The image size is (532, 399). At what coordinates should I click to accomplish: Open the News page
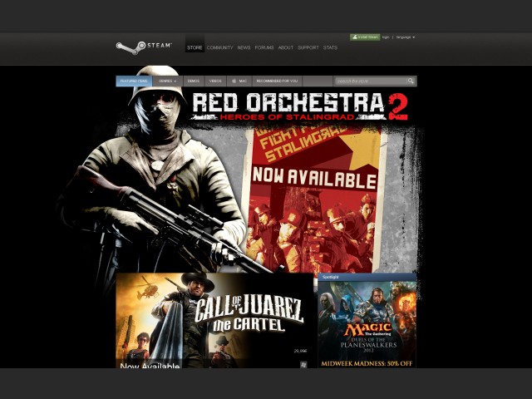(x=244, y=47)
